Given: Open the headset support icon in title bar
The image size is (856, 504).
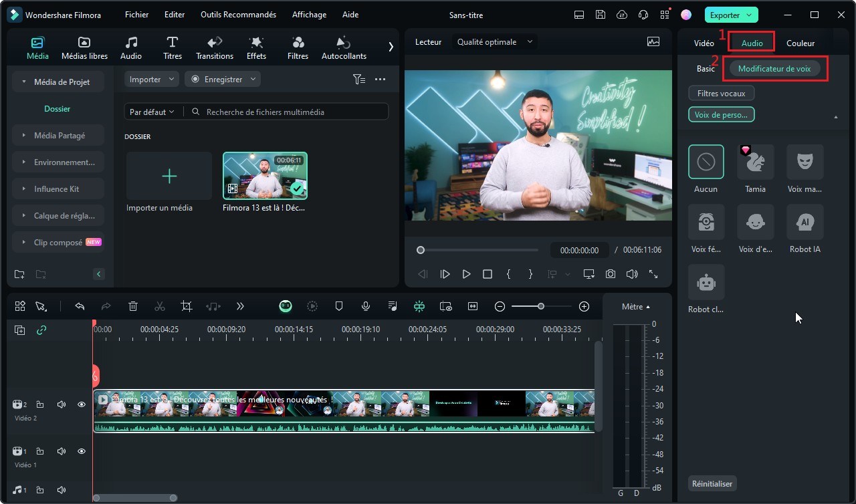Looking at the screenshot, I should coord(643,15).
